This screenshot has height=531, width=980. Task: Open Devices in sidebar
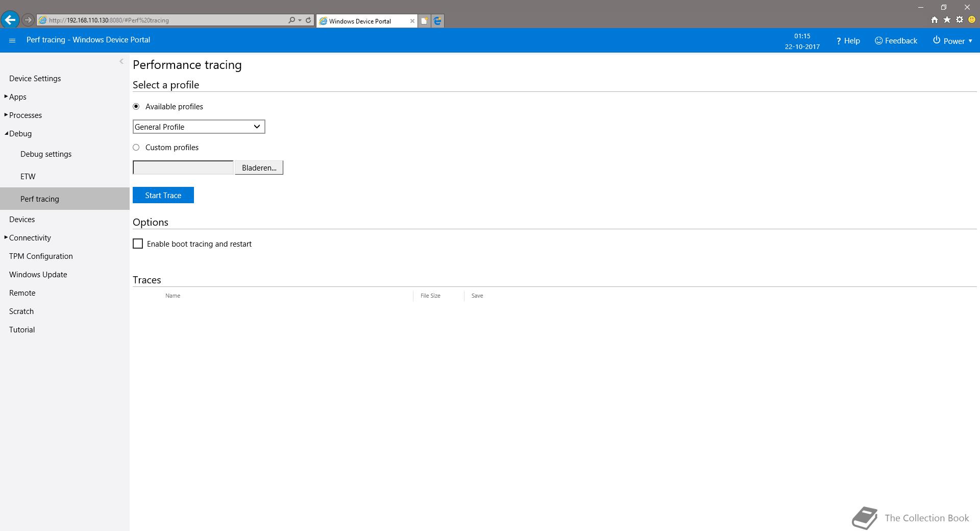pos(22,220)
